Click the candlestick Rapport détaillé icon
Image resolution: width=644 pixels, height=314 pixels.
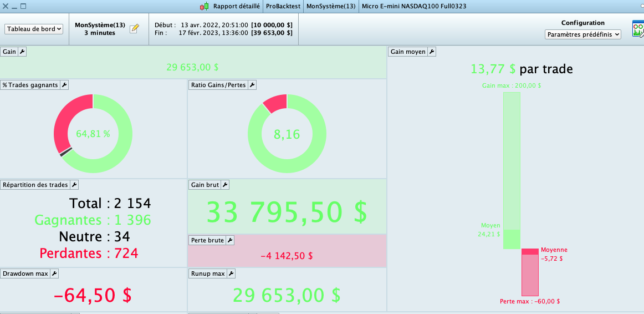205,6
